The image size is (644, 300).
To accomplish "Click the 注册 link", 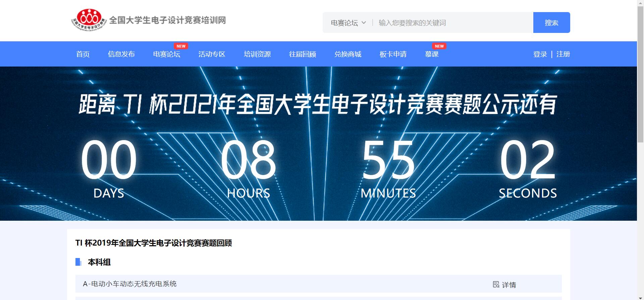I will [563, 54].
